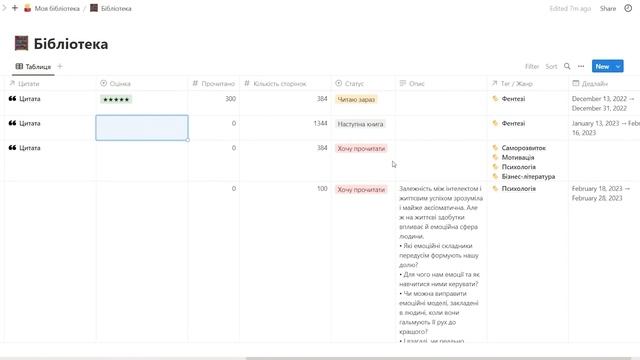Open Психологія tag in 100-page row
This screenshot has height=360, width=640.
tap(518, 189)
